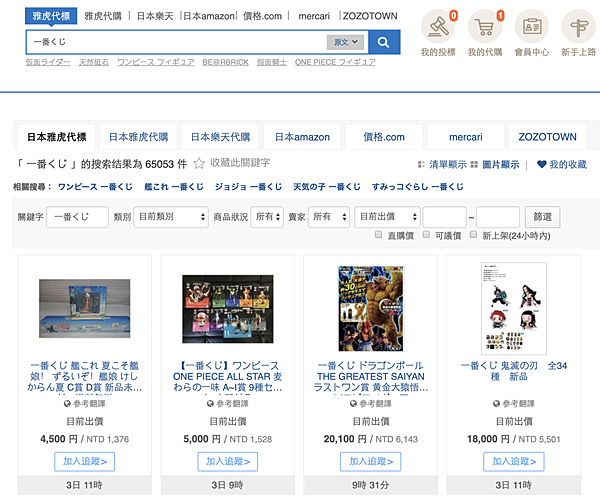Click suggested keyword BE@RBRICK
Image resolution: width=600 pixels, height=502 pixels.
point(225,62)
